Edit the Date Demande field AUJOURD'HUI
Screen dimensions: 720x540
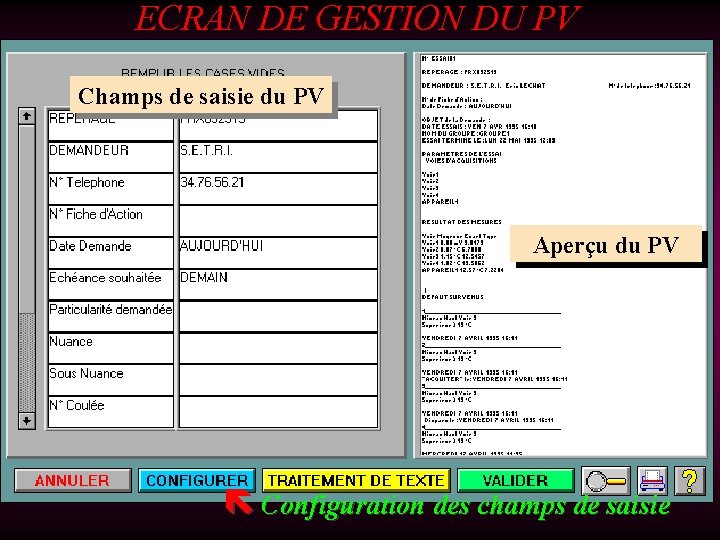(x=278, y=253)
